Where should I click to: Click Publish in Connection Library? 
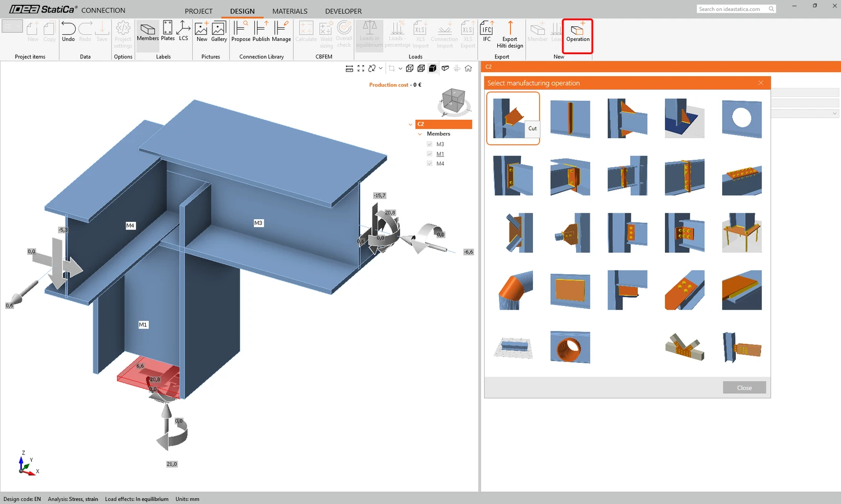(x=261, y=32)
